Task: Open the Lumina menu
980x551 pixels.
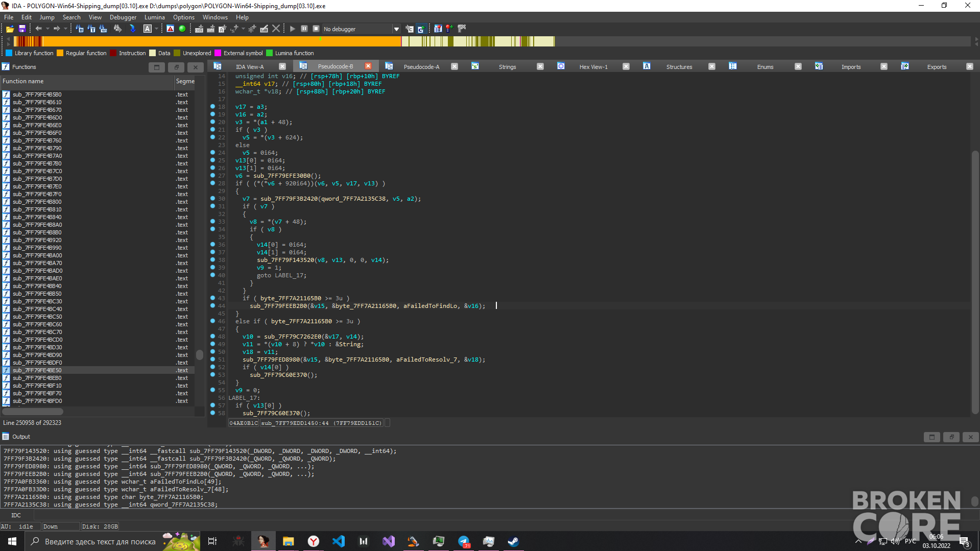Action: click(x=155, y=17)
